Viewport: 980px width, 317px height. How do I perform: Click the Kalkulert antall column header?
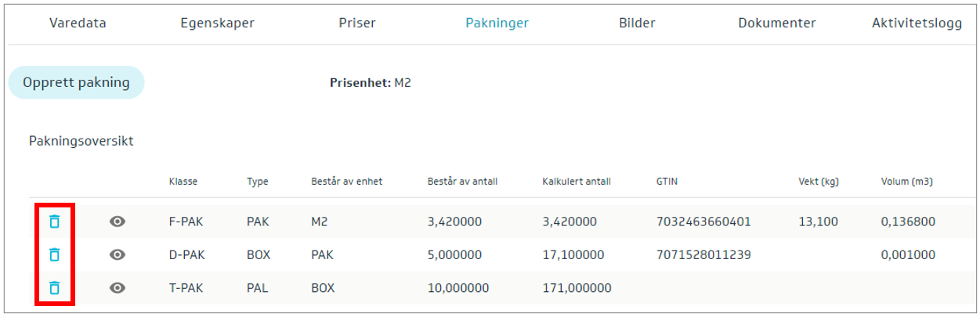point(576,182)
